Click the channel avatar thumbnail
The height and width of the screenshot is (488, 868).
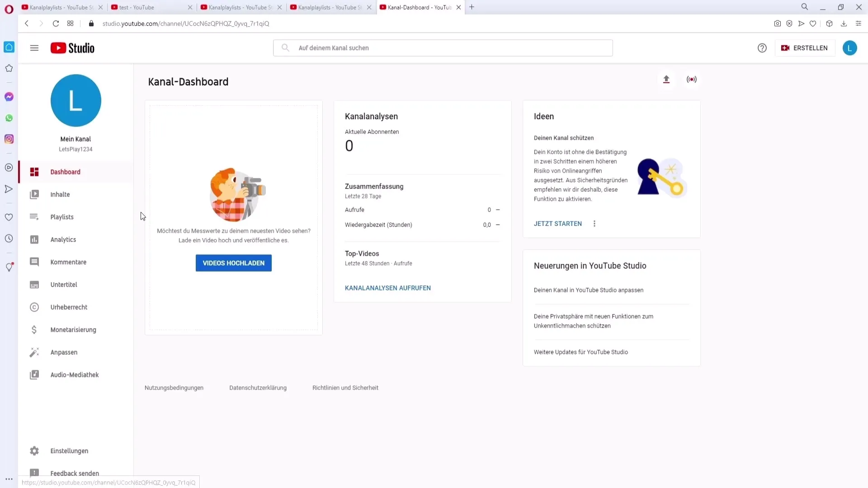(75, 100)
